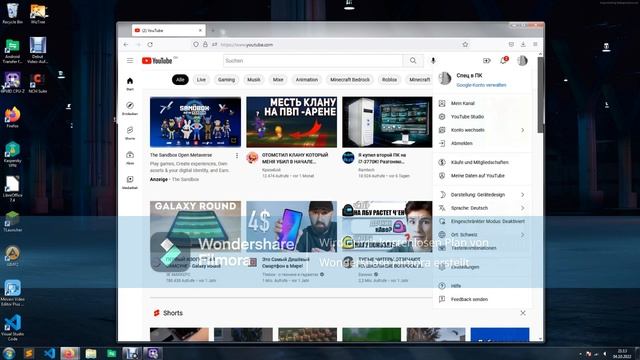This screenshot has height=360, width=640.
Task: Select the Animation filter chip
Action: coord(307,80)
